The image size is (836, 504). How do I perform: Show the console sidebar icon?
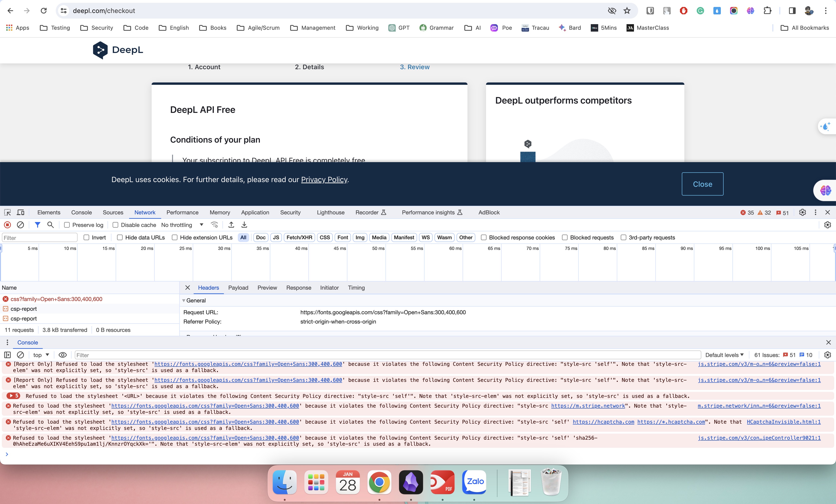pyautogui.click(x=7, y=355)
